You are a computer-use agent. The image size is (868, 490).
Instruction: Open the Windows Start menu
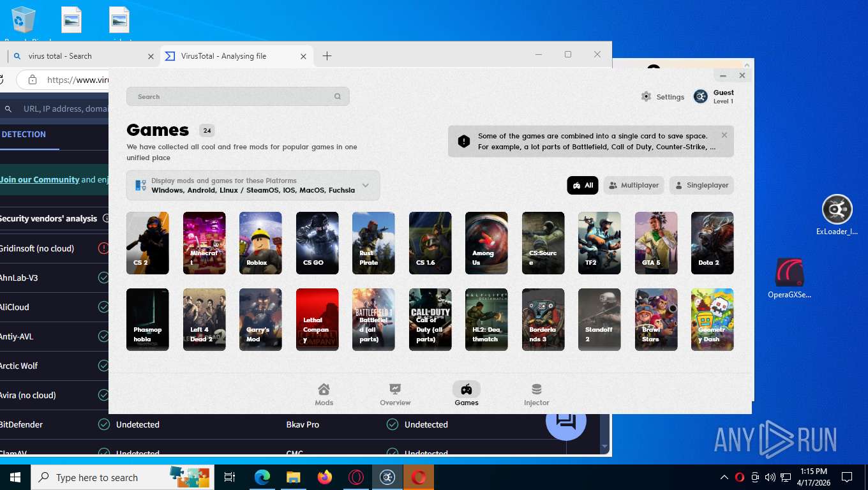click(x=15, y=477)
